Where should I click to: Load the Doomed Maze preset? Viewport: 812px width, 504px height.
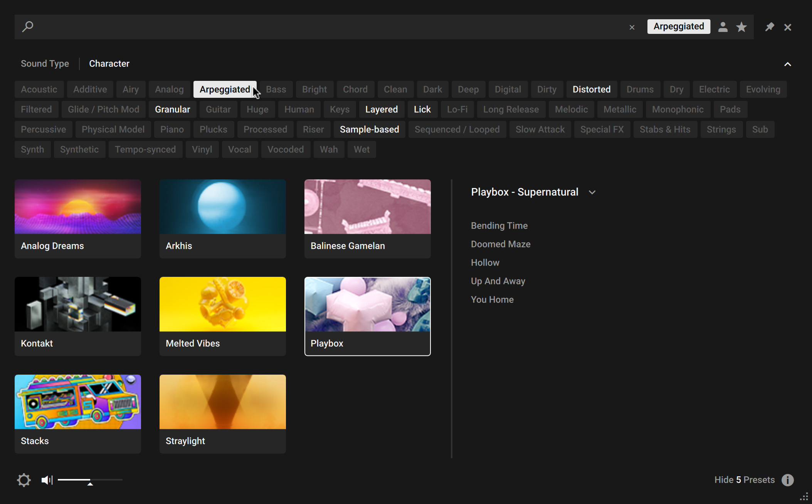[x=500, y=244]
